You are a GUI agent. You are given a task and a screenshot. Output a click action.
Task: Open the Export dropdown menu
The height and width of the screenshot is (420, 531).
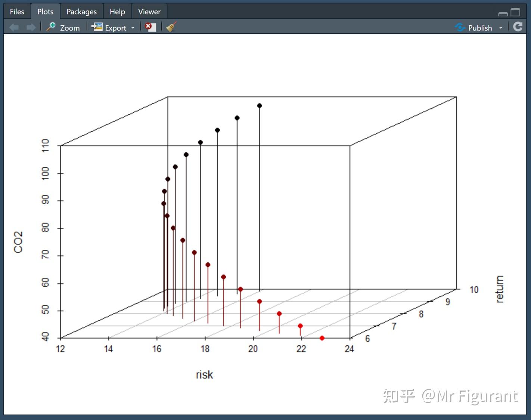[133, 28]
